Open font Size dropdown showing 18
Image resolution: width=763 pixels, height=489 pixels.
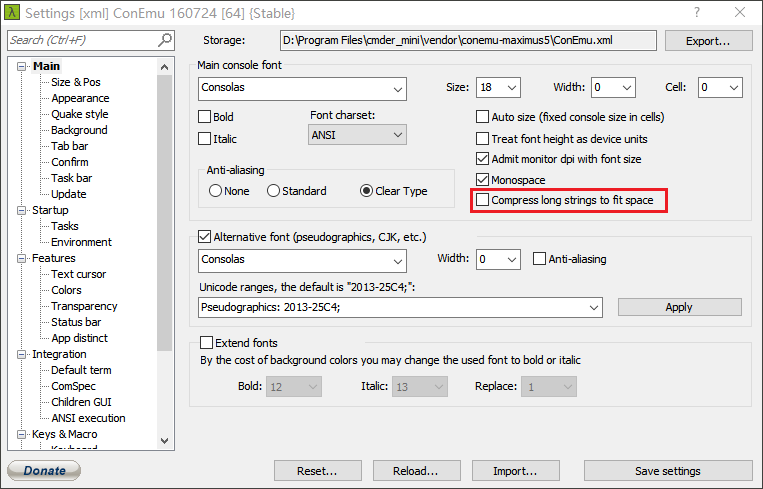[x=498, y=88]
